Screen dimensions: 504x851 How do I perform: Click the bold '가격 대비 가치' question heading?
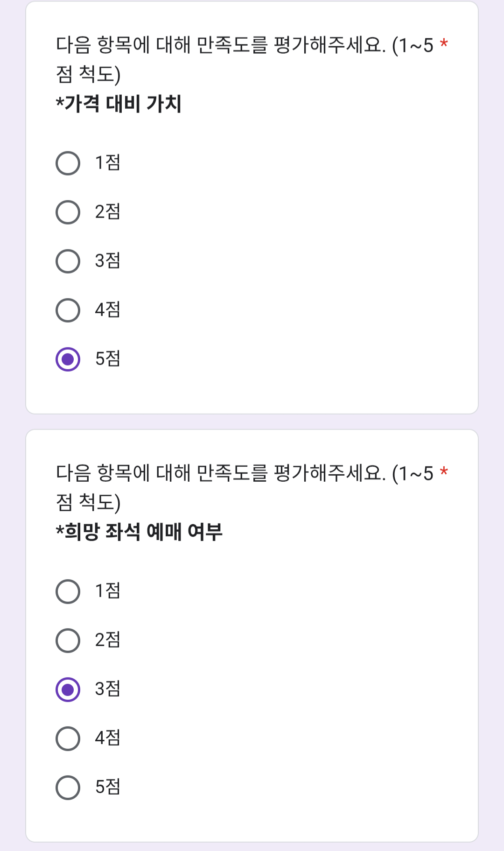(119, 104)
